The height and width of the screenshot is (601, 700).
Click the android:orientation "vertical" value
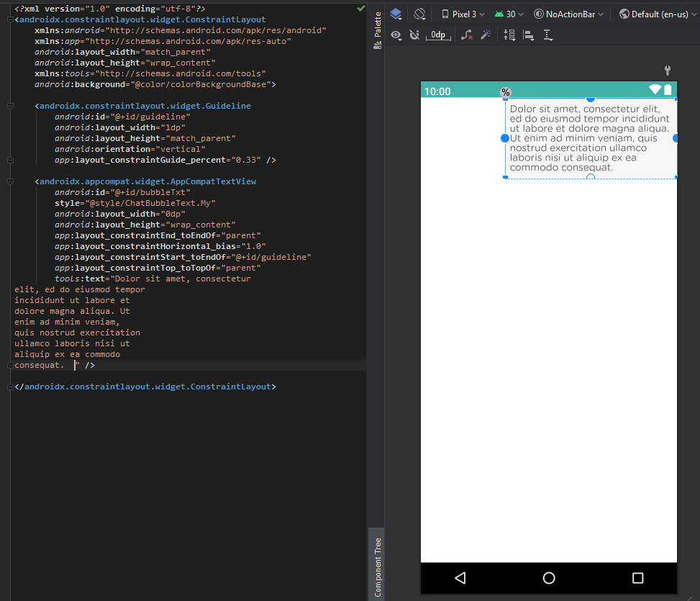181,149
